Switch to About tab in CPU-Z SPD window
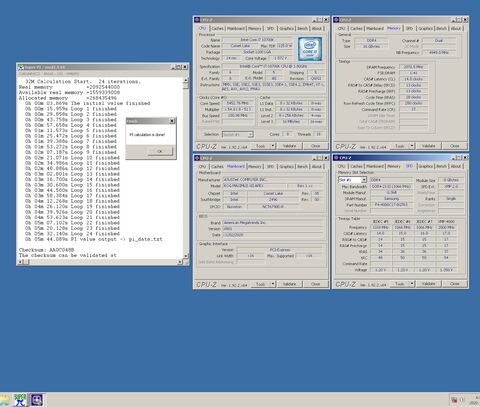The width and height of the screenshot is (480, 407). pyautogui.click(x=456, y=166)
